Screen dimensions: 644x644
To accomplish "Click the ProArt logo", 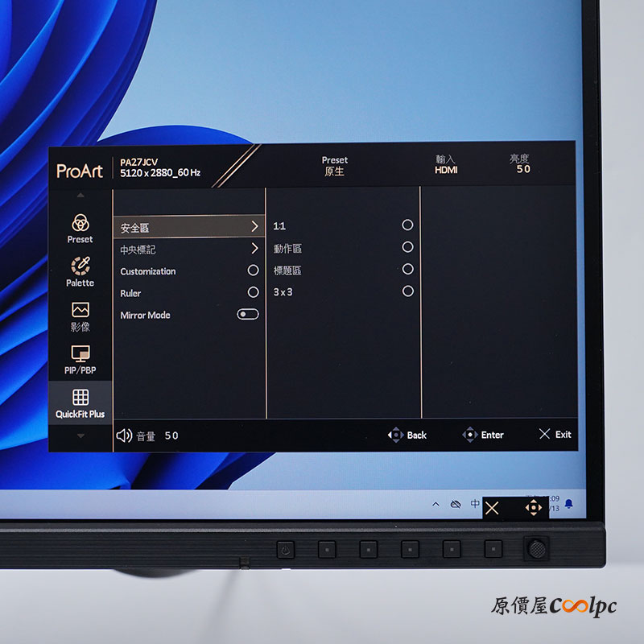I will (x=79, y=171).
